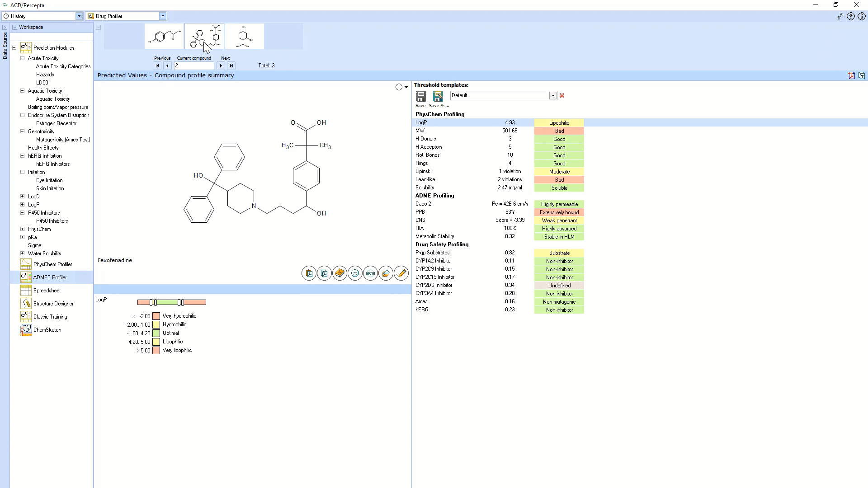Image resolution: width=868 pixels, height=488 pixels.
Task: Delete threshold template with red X
Action: (x=562, y=95)
